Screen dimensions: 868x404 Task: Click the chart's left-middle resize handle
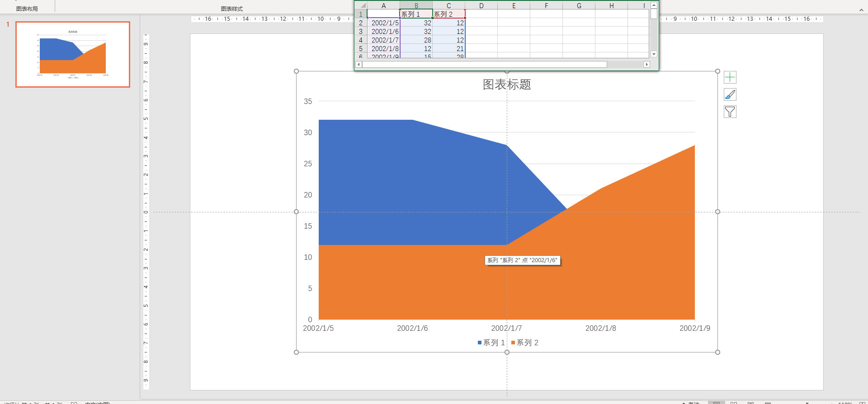(x=297, y=211)
